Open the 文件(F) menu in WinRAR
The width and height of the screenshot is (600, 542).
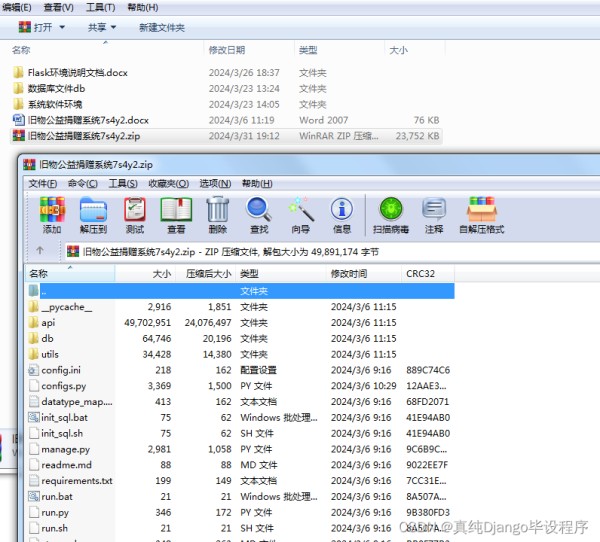pyautogui.click(x=42, y=184)
